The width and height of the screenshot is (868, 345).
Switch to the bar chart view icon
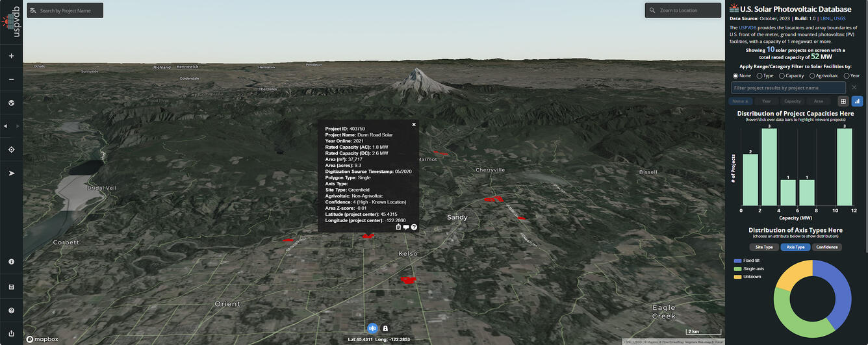pos(857,101)
